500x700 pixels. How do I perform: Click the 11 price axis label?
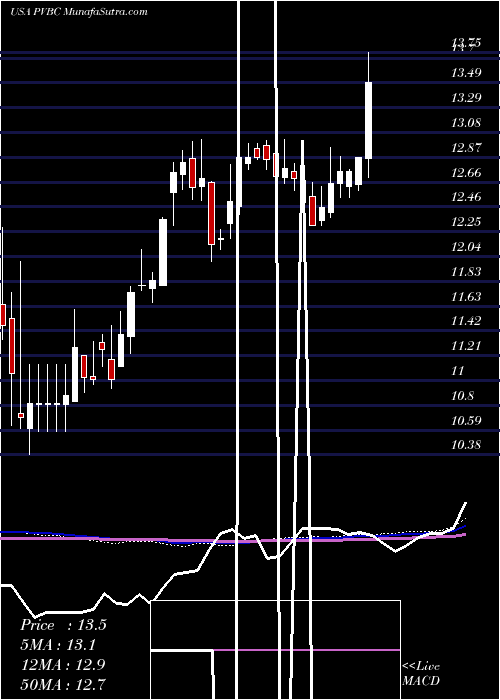click(459, 371)
